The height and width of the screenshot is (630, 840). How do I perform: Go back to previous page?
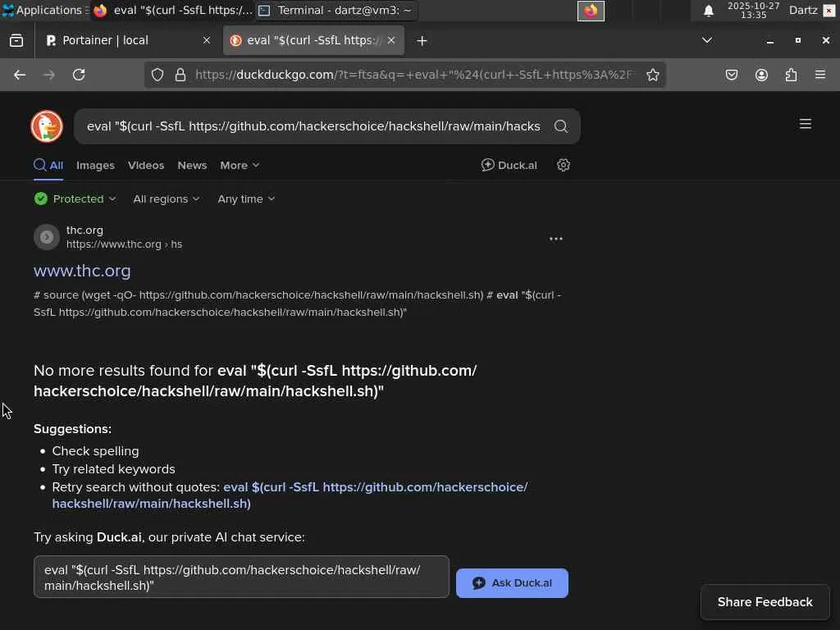tap(20, 75)
